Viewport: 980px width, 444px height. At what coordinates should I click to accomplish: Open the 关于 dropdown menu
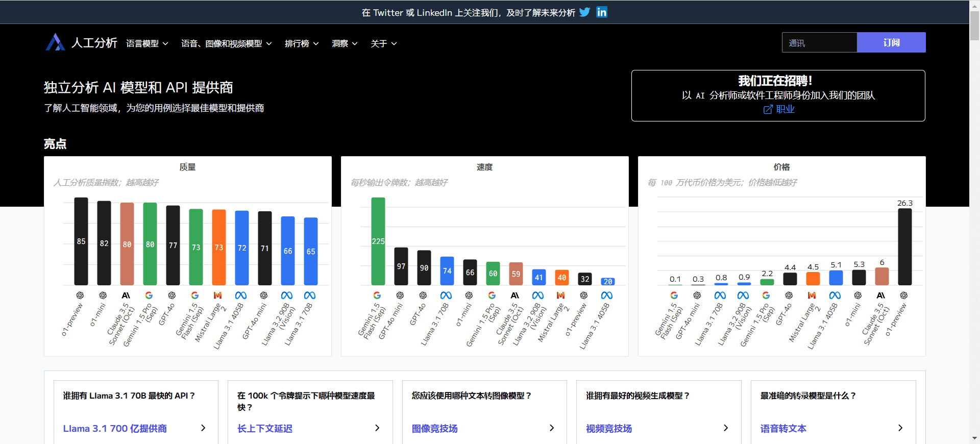point(384,44)
